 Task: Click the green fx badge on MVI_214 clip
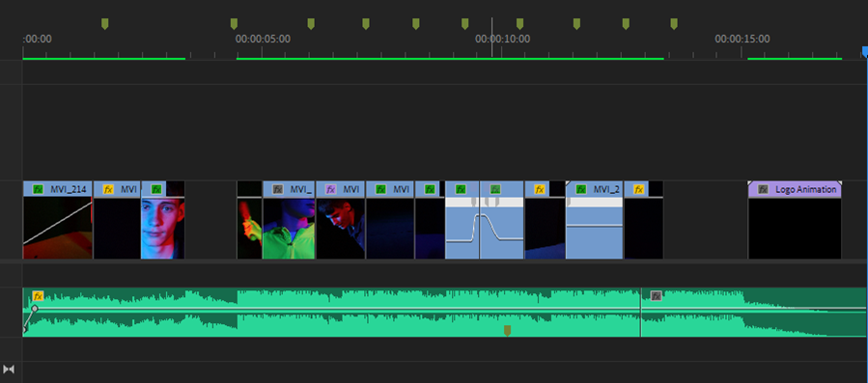tap(38, 189)
